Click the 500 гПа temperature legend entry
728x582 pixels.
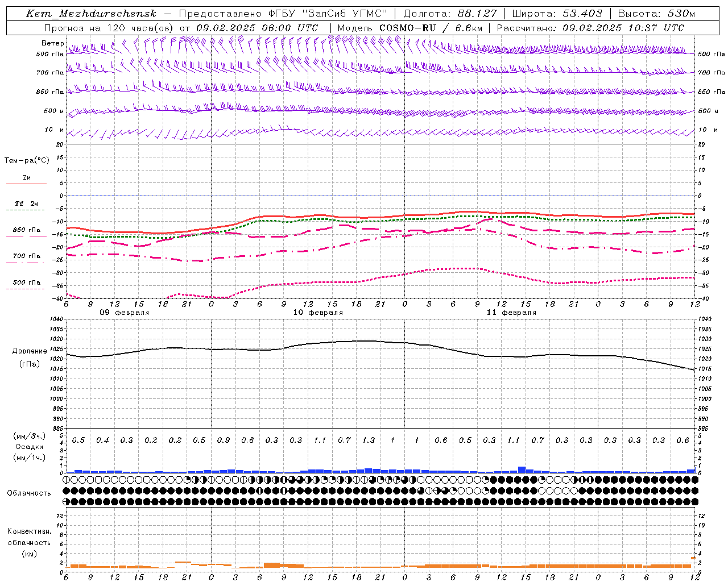point(27,282)
